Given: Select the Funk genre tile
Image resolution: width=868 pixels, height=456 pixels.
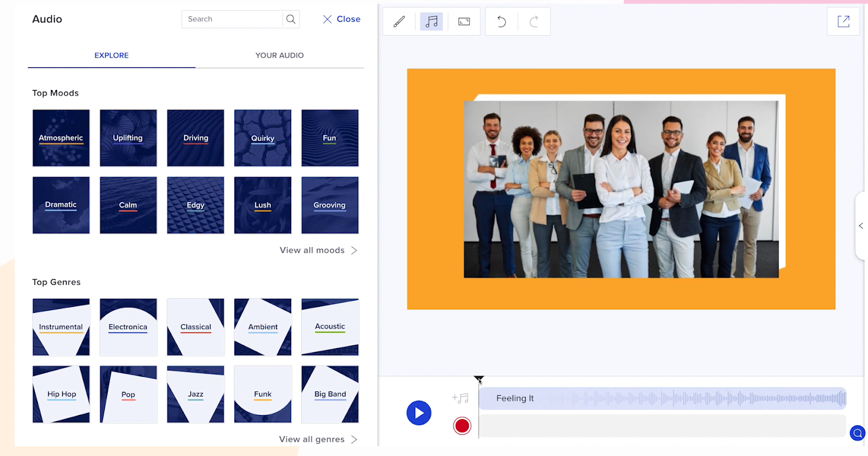Looking at the screenshot, I should pyautogui.click(x=263, y=394).
